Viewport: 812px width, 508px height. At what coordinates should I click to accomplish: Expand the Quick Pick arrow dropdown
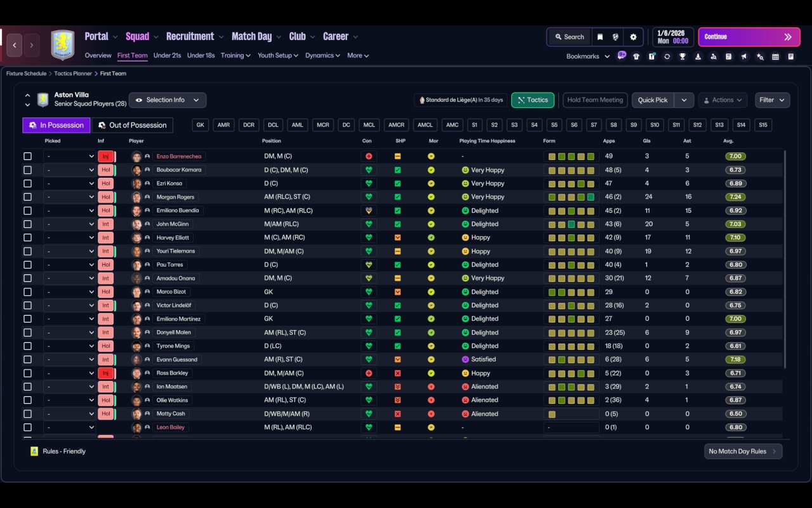tap(684, 100)
